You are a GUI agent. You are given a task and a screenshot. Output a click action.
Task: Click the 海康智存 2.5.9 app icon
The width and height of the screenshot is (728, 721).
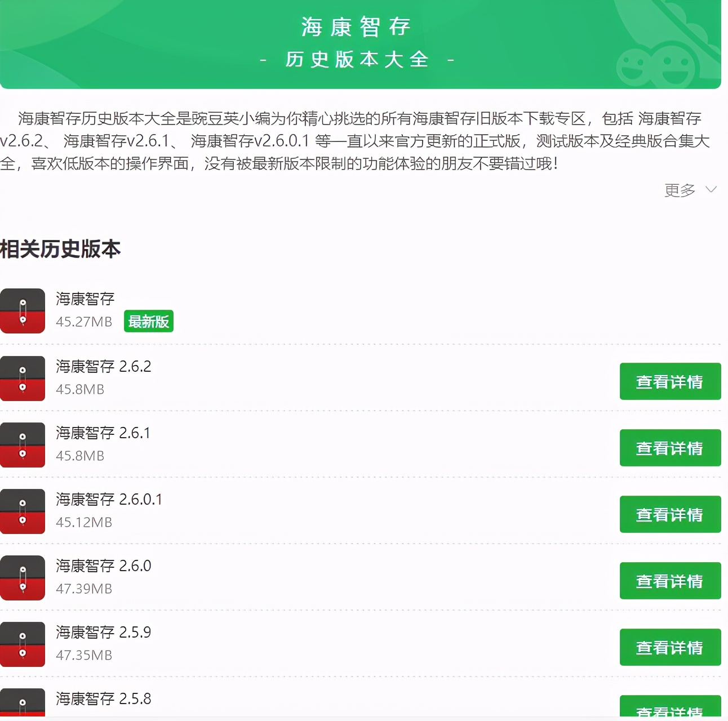(x=23, y=645)
